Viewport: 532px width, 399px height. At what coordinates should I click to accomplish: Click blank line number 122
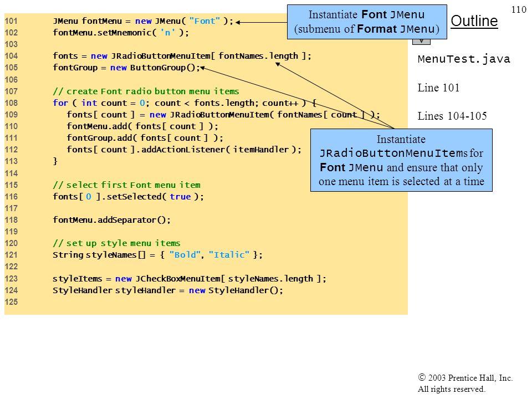click(11, 267)
